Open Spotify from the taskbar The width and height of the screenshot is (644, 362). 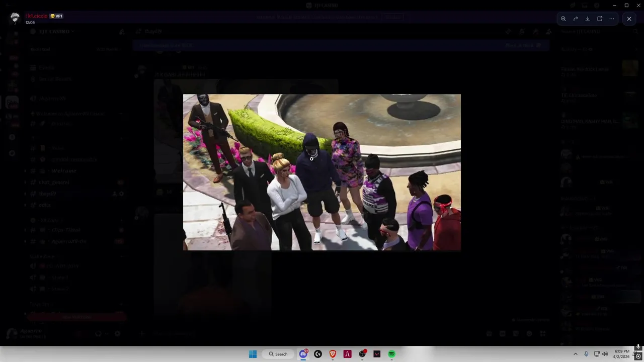(391, 354)
